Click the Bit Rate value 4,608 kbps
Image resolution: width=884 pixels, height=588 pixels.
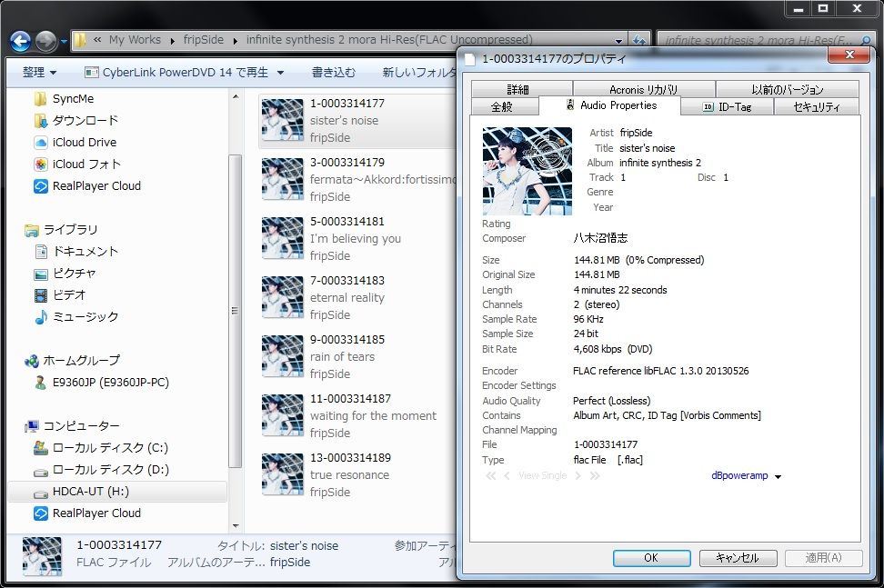coord(612,349)
